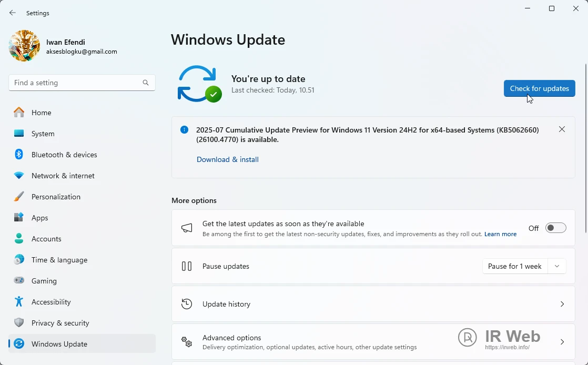Click the Advanced options gears icon
Image resolution: width=588 pixels, height=365 pixels.
click(187, 342)
